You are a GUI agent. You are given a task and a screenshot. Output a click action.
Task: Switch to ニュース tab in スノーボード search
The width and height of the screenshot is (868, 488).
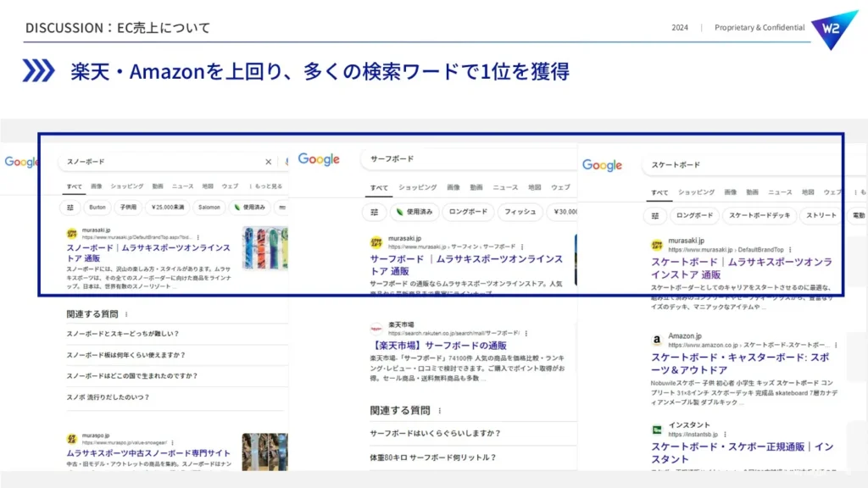coord(183,186)
